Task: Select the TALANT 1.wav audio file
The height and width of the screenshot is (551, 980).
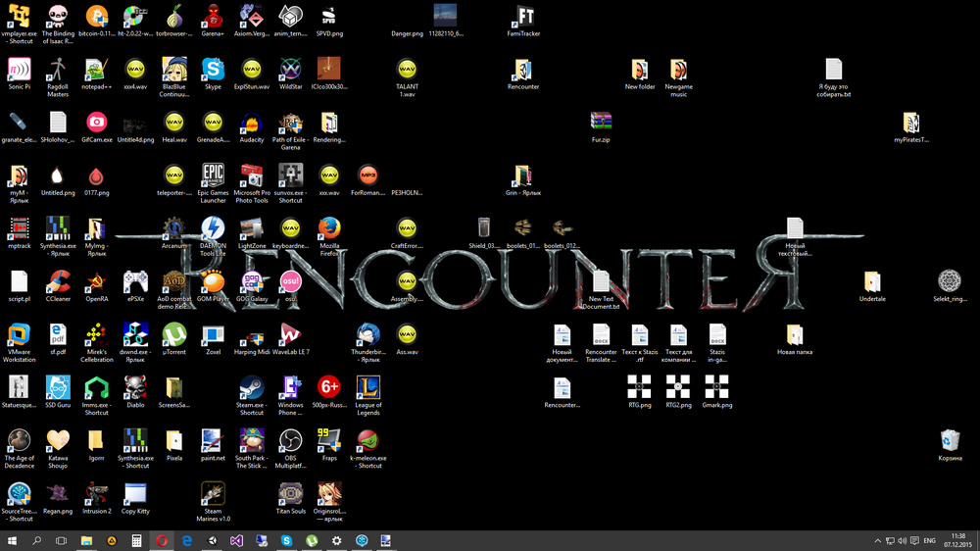Action: point(407,70)
